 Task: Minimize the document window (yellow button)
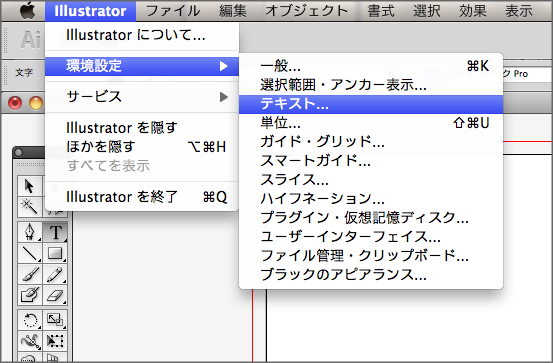point(36,103)
